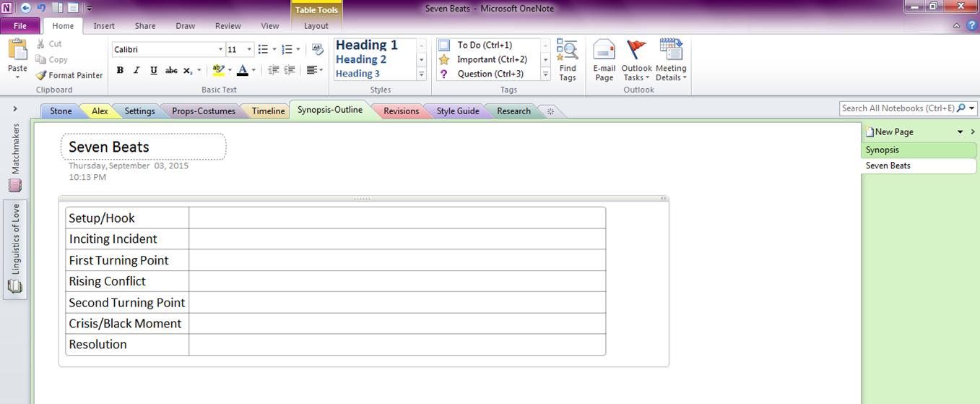Toggle italic formatting

136,70
